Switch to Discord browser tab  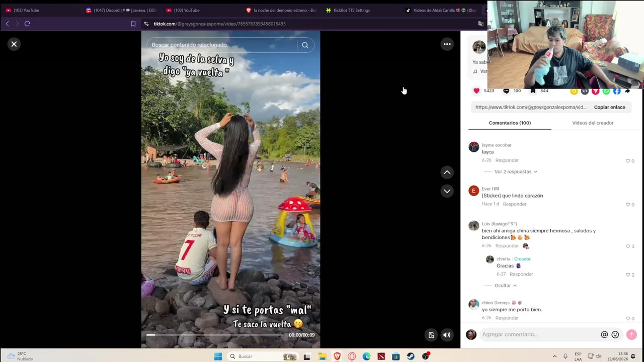121,10
